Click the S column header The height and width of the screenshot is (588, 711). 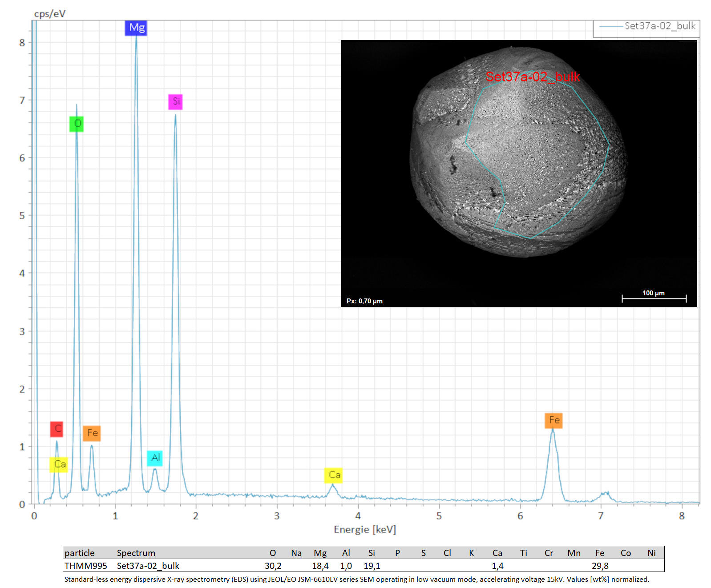[x=423, y=553]
